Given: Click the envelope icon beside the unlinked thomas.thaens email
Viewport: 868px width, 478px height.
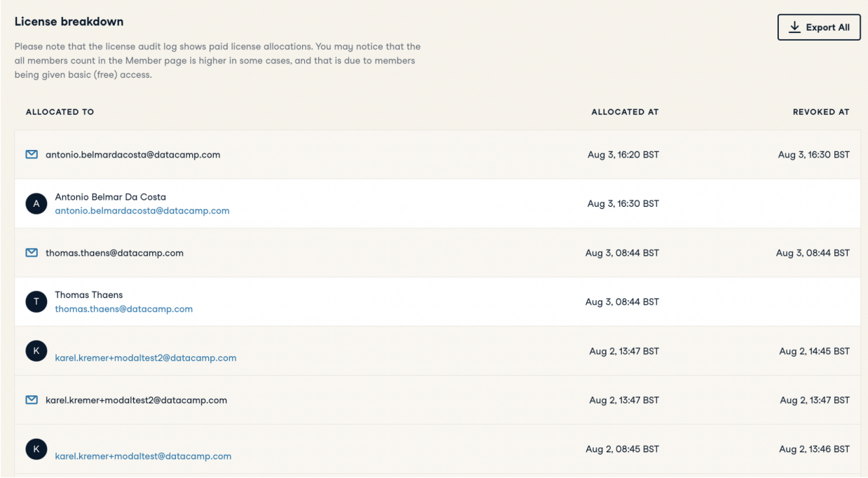Looking at the screenshot, I should point(32,253).
